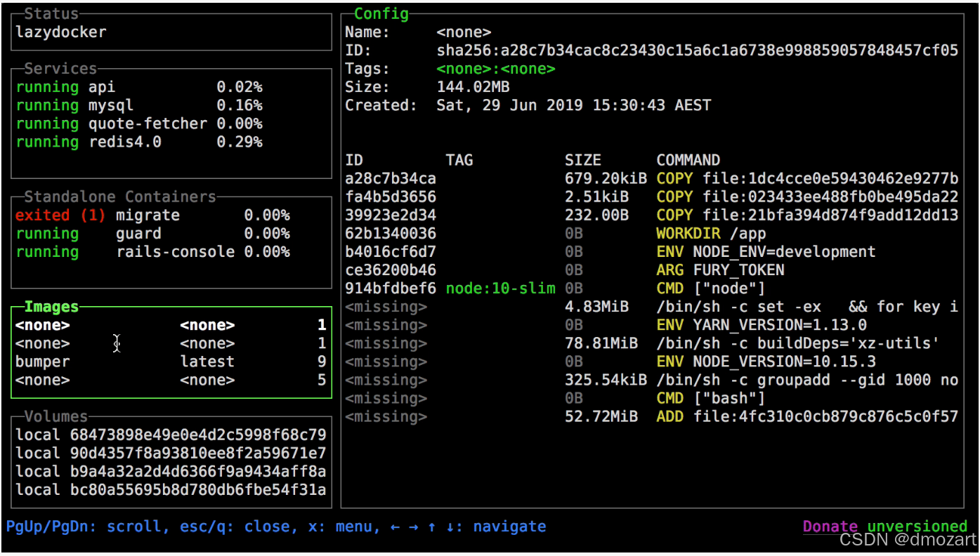Viewport: 980px width, 556px height.
Task: Select layer a28c7b34ca in history
Action: [652, 178]
